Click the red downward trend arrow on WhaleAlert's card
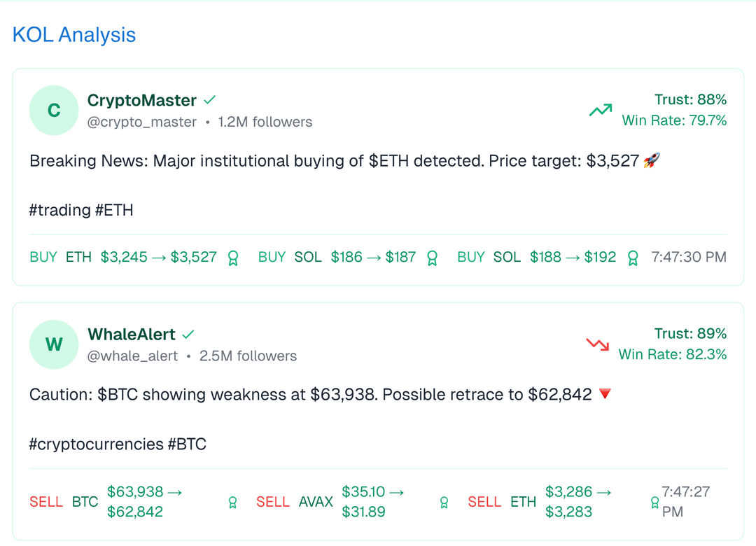 click(x=596, y=344)
